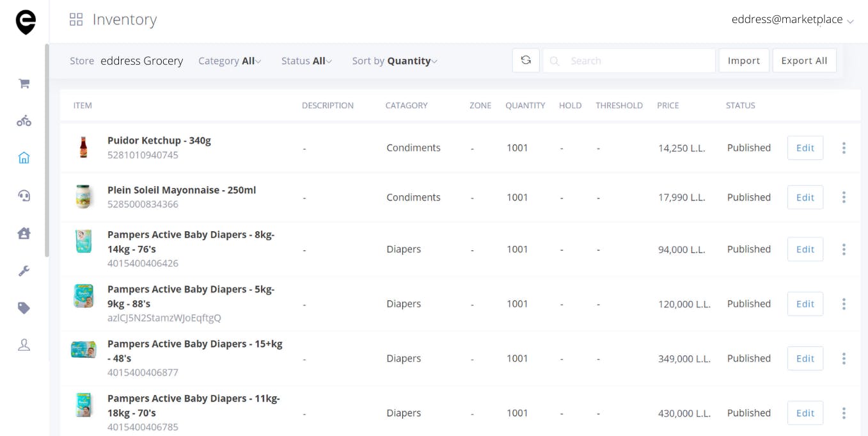
Task: Click the user profile icon in sidebar
Action: (24, 345)
